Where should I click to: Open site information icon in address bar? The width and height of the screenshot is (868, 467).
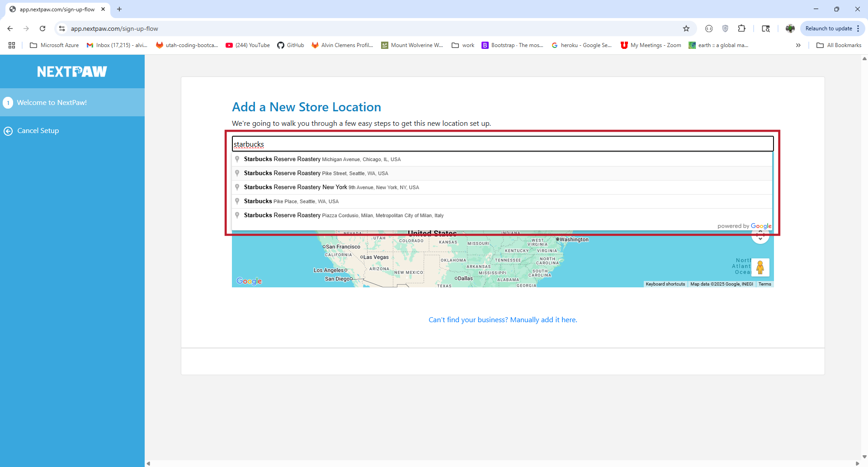pyautogui.click(x=62, y=29)
